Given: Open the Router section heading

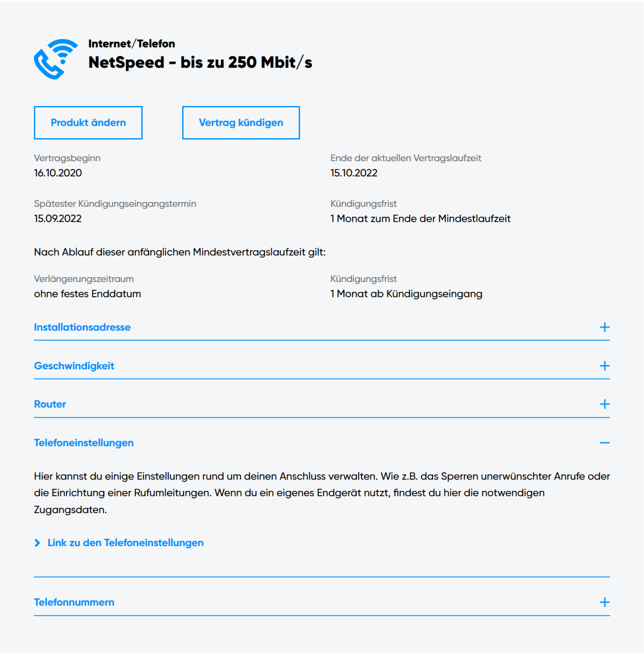Looking at the screenshot, I should (x=50, y=404).
